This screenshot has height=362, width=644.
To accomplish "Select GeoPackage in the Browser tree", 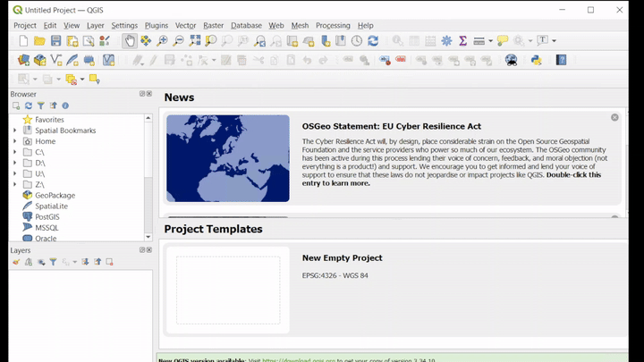I will click(x=55, y=196).
